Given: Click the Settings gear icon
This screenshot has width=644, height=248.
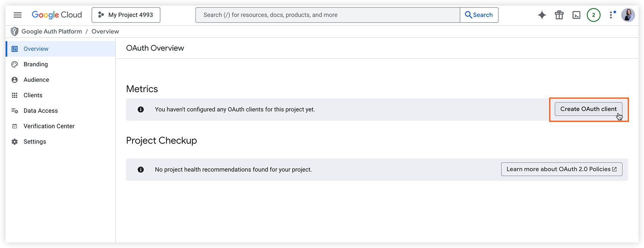Looking at the screenshot, I should (x=15, y=141).
